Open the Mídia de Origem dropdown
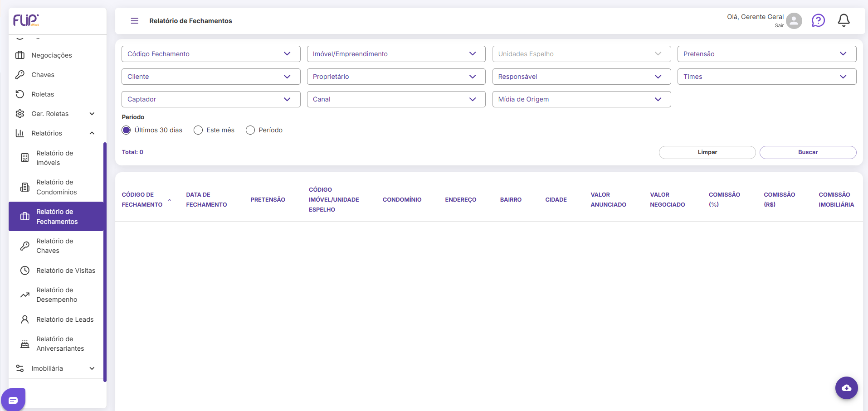The width and height of the screenshot is (868, 411). [x=581, y=99]
